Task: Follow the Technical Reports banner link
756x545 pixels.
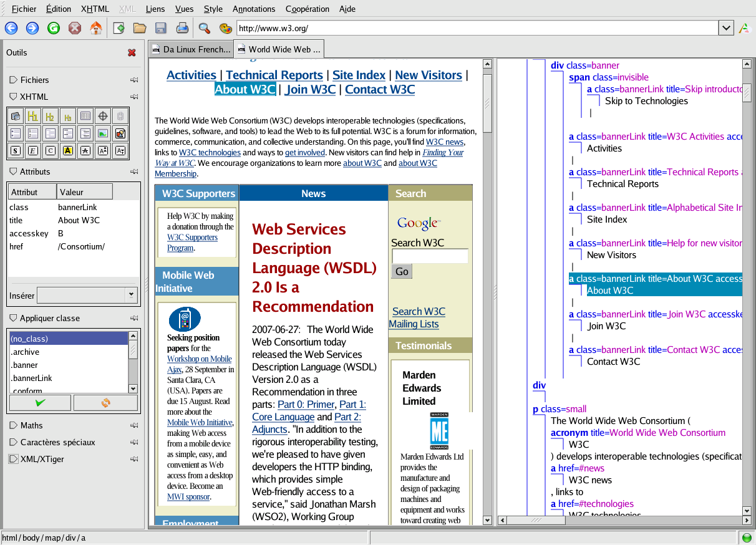Action: click(x=274, y=75)
